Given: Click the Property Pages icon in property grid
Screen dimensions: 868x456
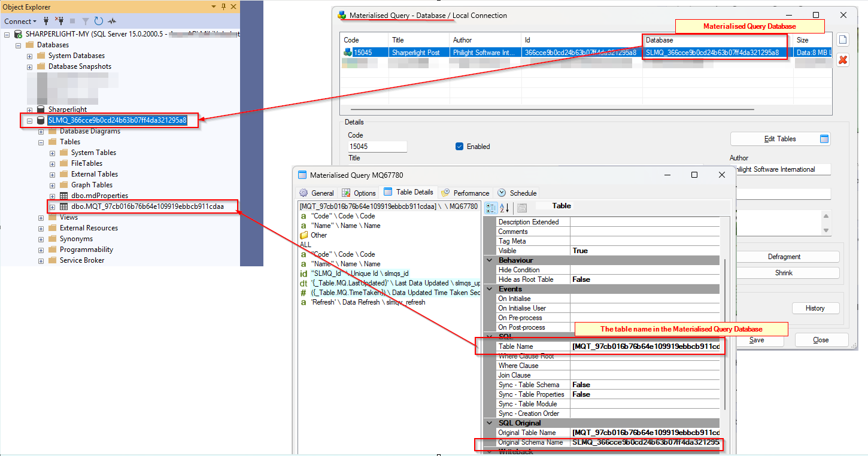Looking at the screenshot, I should point(522,208).
